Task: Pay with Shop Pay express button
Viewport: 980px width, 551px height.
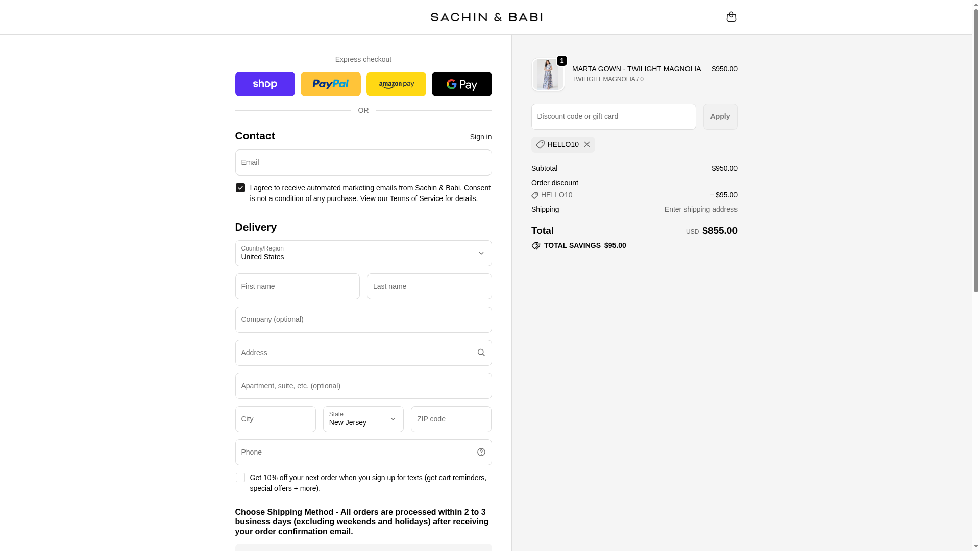Action: click(265, 84)
